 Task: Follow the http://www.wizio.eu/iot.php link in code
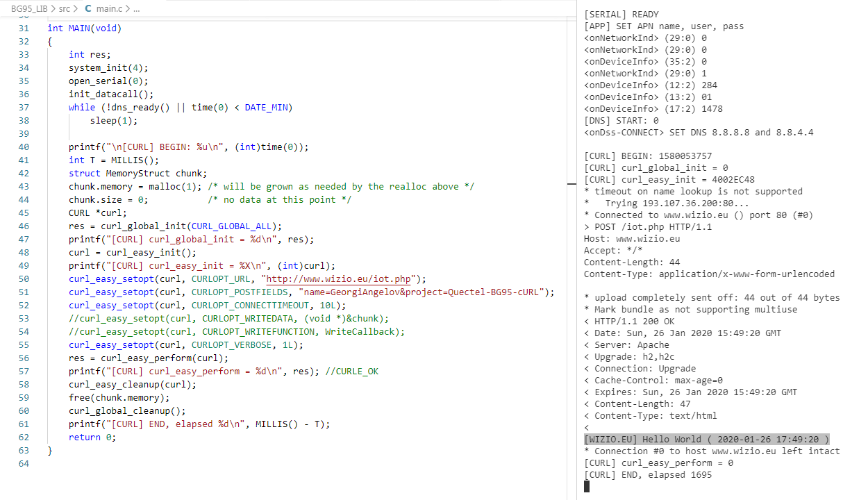[338, 279]
